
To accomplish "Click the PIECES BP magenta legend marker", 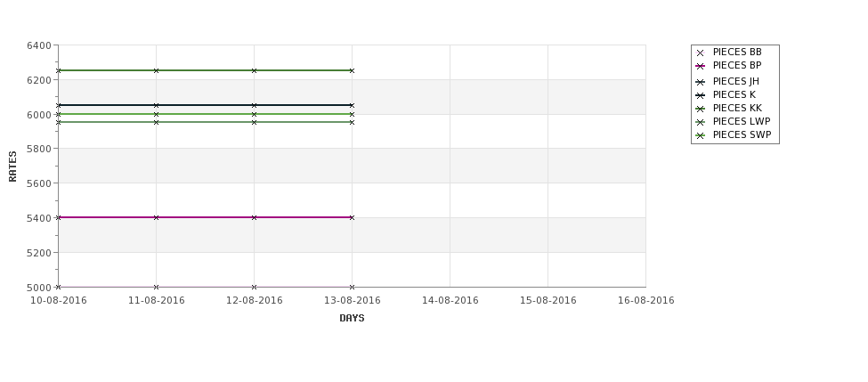I will (x=700, y=67).
